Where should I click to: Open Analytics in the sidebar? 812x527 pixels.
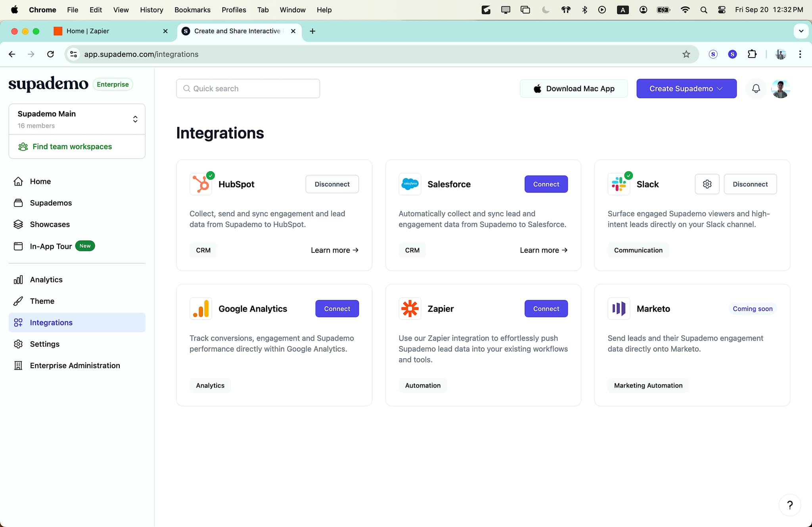click(x=77, y=280)
